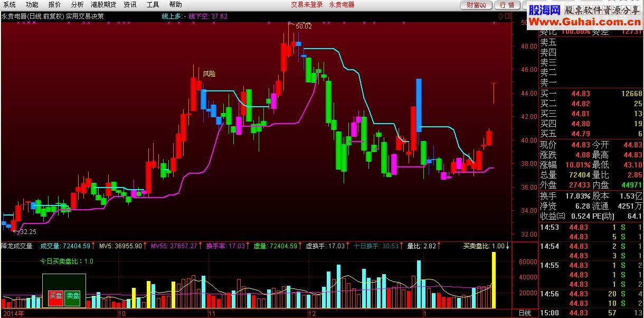This screenshot has height=318, width=644.
Task: Click the PE(动) 64.1 value
Action: click(634, 216)
